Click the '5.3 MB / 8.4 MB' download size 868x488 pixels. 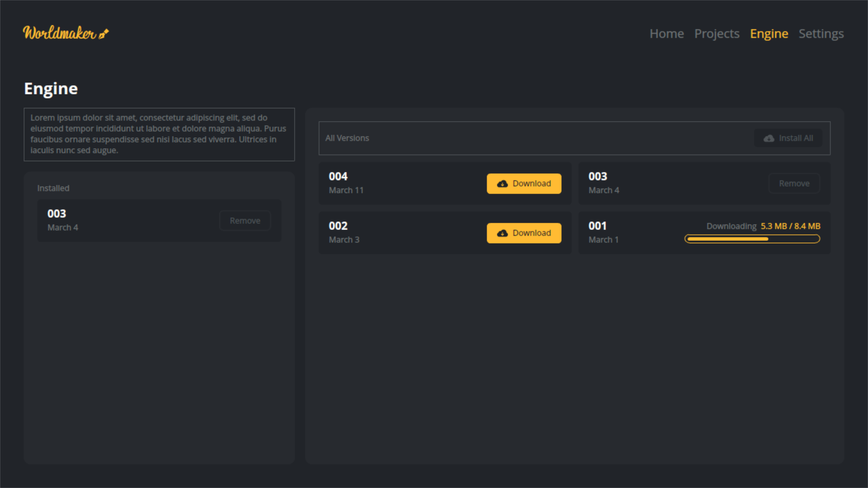point(790,226)
